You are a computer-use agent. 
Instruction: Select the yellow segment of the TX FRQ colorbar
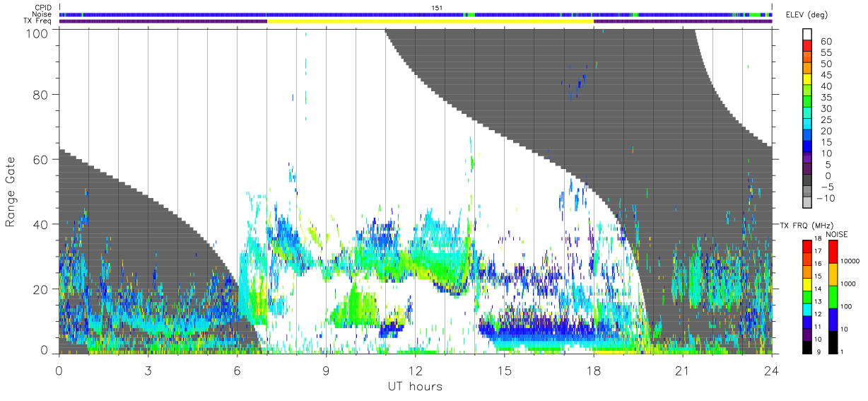[807, 284]
